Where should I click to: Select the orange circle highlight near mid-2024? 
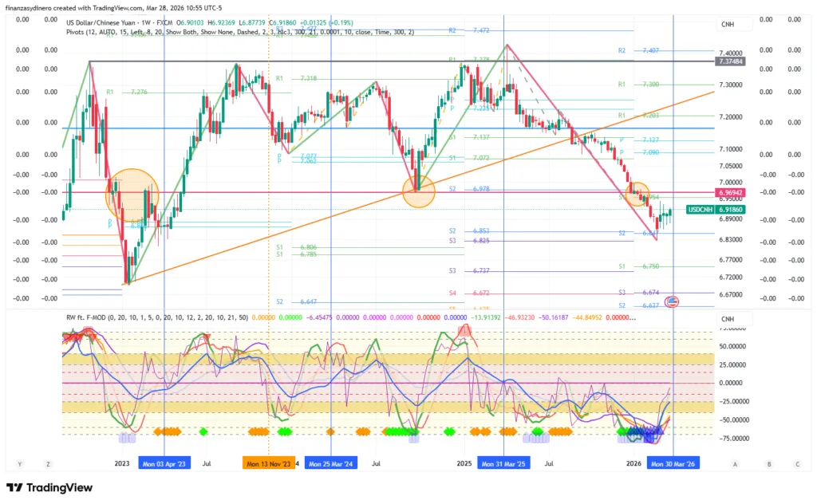418,192
